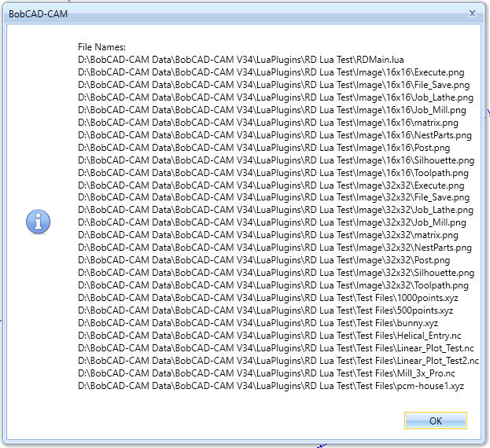Click the 16x16 Silhouette.png line
Image resolution: width=490 pixels, height=448 pixels.
(276, 160)
